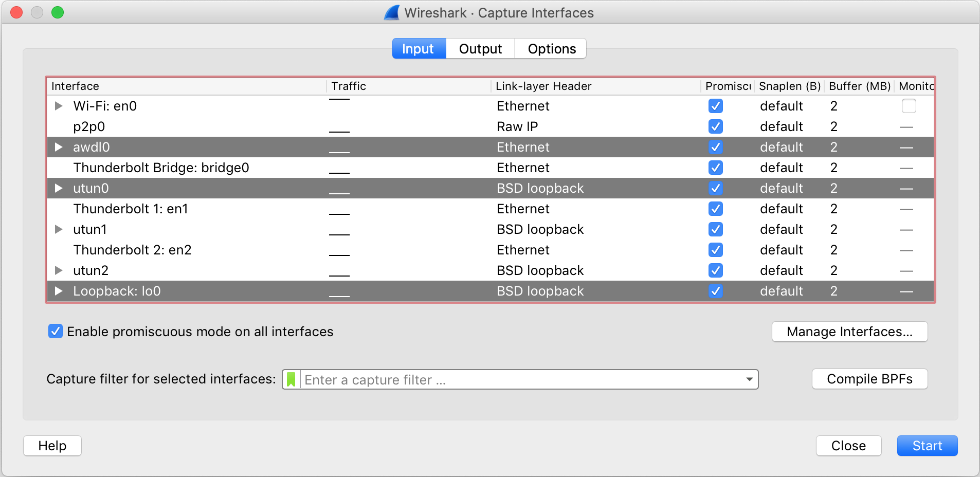Click Ethernet link-layer cell for Wi-Fi: en0
980x477 pixels.
[x=523, y=106]
